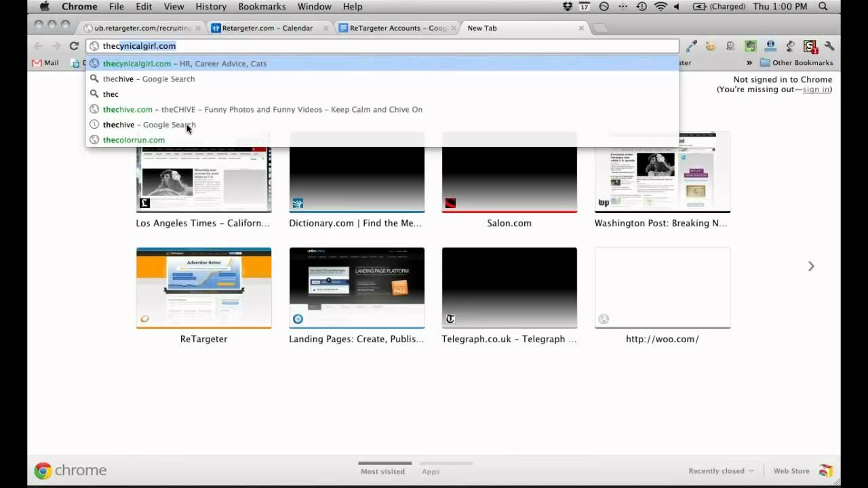Open the Time Machine menu bar icon
Screen dimensions: 868x488
point(642,7)
